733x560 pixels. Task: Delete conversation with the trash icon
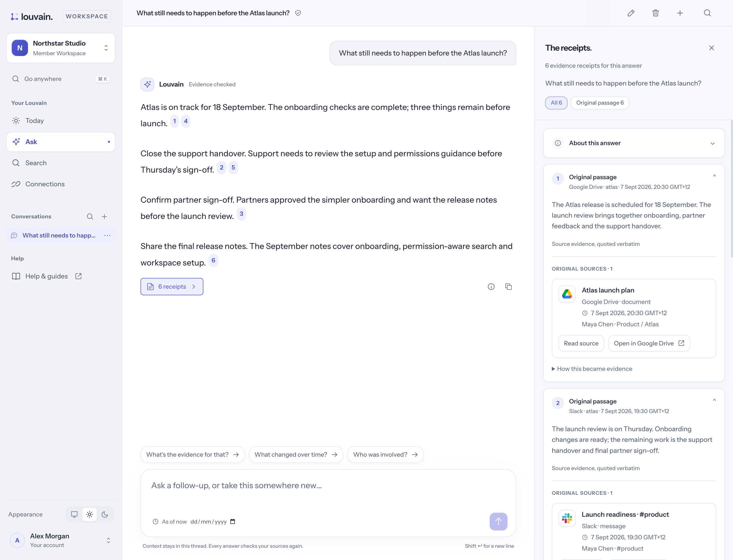click(655, 13)
